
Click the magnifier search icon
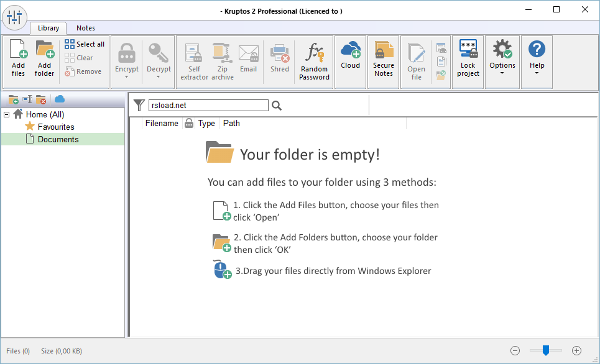coord(277,106)
